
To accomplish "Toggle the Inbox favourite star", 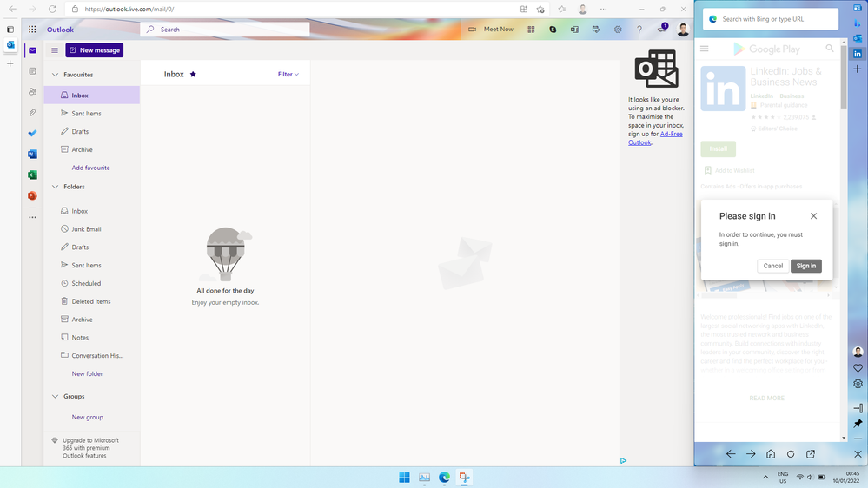I will click(193, 74).
